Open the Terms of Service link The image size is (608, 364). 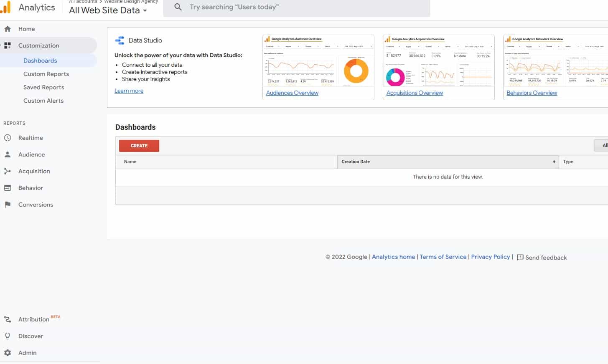(x=443, y=257)
